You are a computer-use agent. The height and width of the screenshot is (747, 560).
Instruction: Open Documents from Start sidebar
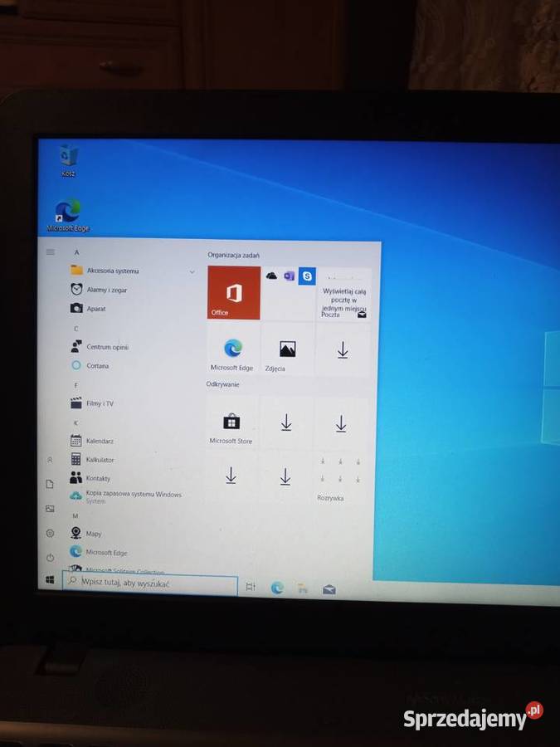tap(50, 485)
